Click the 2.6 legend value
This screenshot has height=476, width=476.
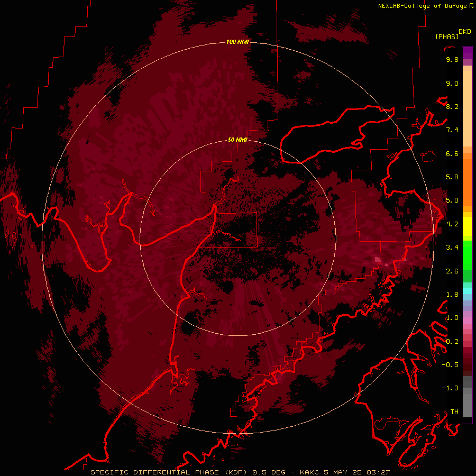(452, 271)
